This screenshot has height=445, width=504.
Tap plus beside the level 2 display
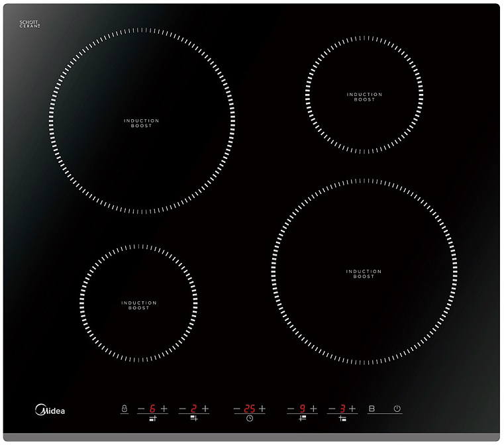[205, 409]
